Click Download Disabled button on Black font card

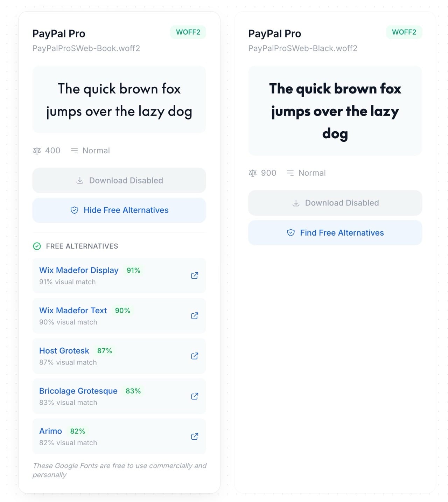click(335, 203)
